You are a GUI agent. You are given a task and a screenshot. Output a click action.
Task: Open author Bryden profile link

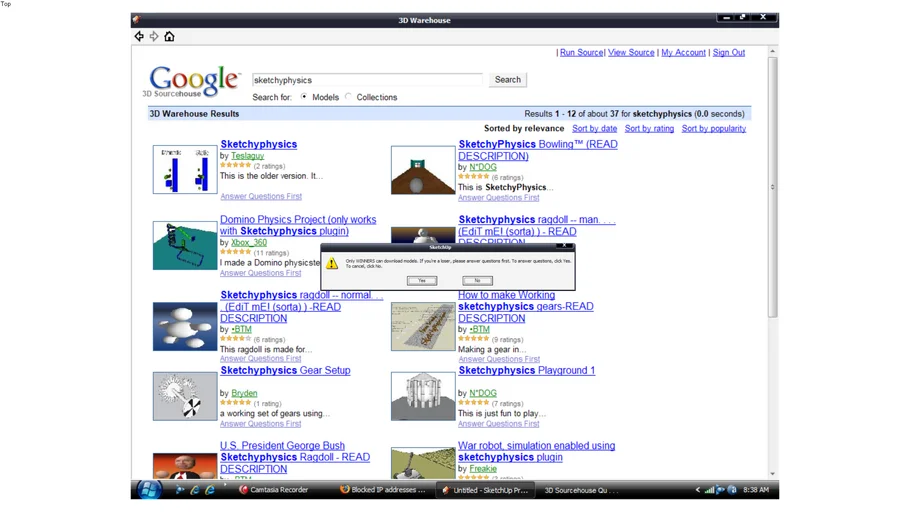click(x=244, y=393)
